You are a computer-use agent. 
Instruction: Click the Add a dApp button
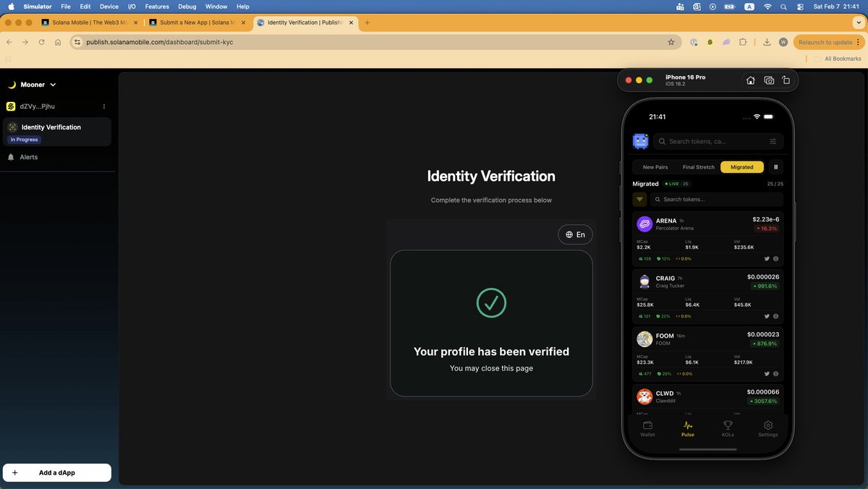point(57,472)
